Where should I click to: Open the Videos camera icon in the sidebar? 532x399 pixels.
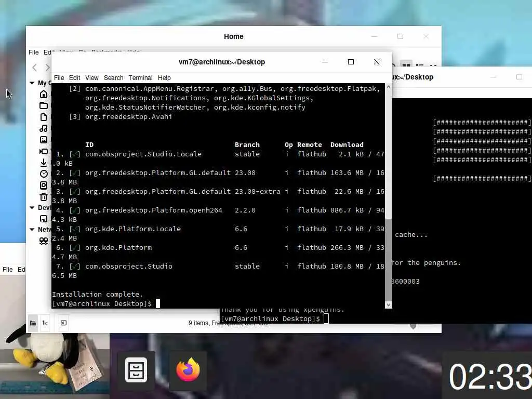pos(44,151)
